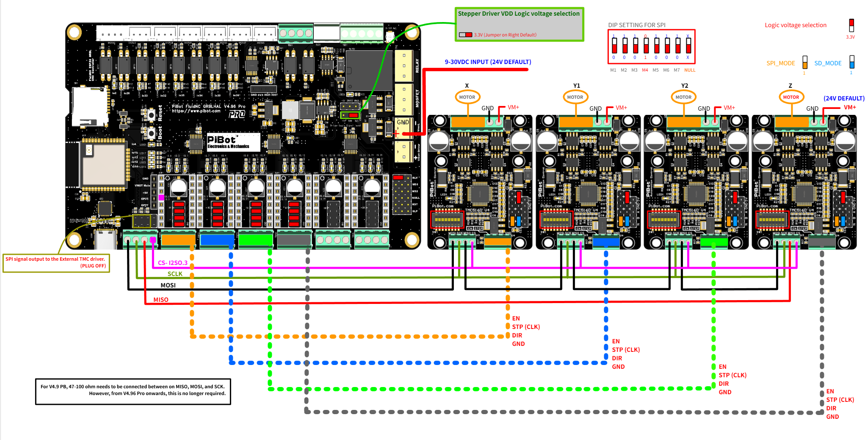Toggle the M2 DIP switch
The image size is (868, 440).
tap(625, 45)
